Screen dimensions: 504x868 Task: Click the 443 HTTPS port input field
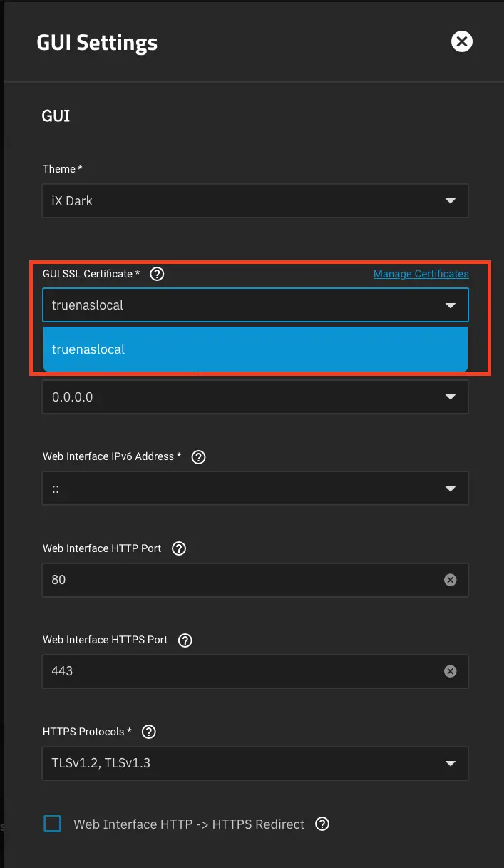(x=214, y=671)
